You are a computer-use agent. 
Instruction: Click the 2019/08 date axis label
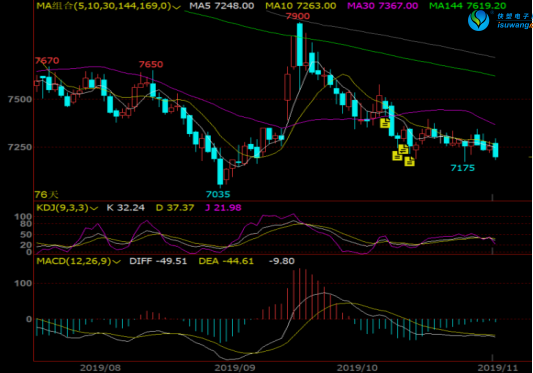tap(100, 368)
